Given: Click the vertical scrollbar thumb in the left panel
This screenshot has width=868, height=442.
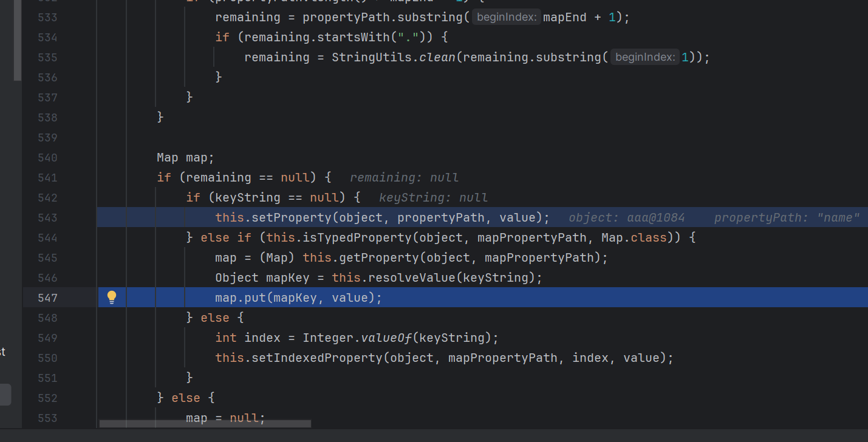Looking at the screenshot, I should (18, 40).
